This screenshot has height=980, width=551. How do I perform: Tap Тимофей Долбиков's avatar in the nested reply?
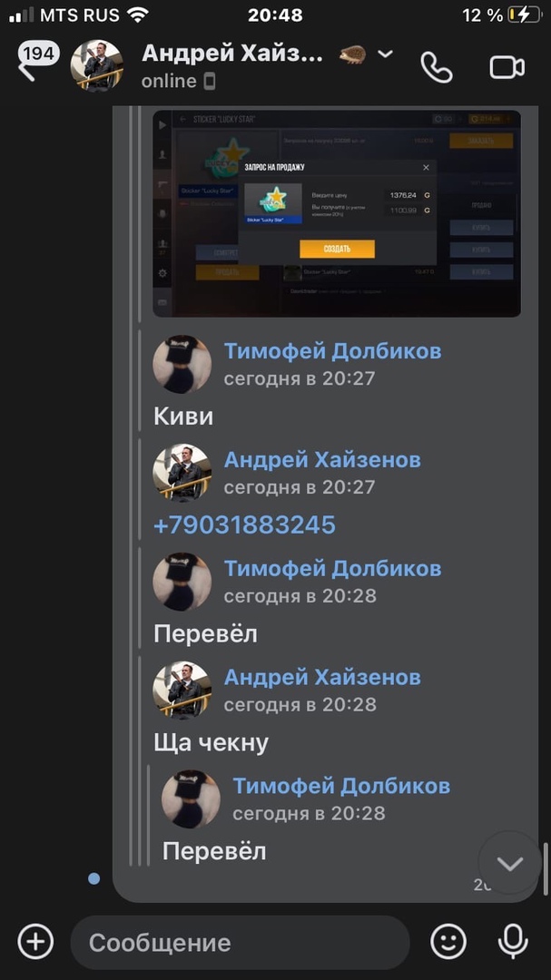pos(191,799)
